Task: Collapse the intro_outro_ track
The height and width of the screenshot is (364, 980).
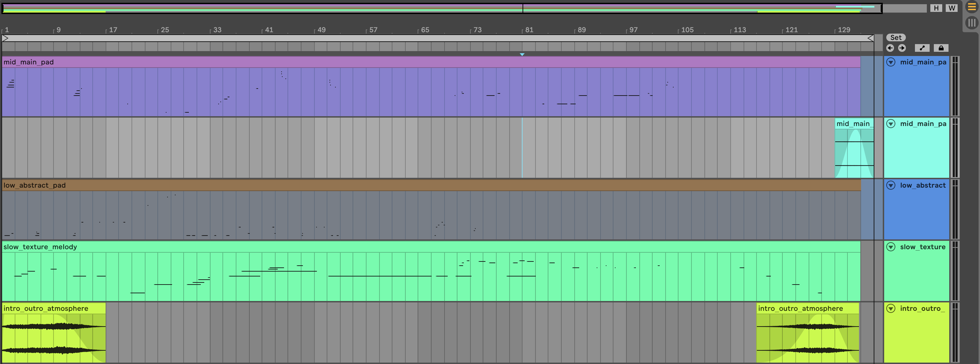Action: (891, 308)
